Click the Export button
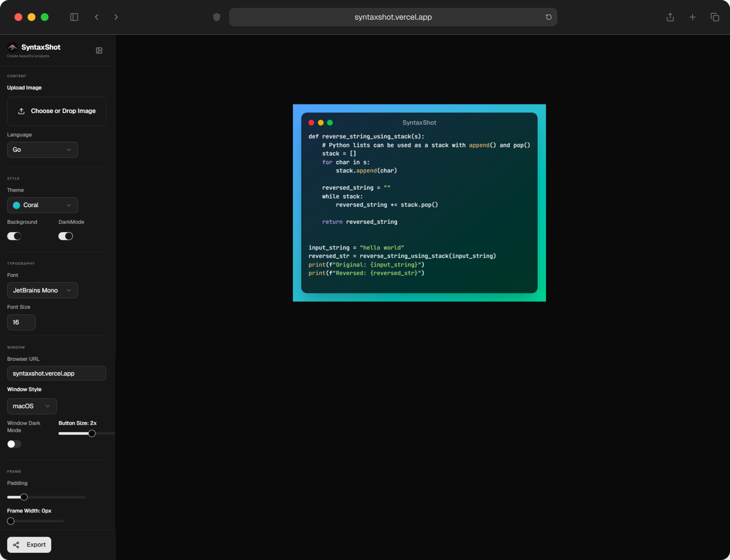 (29, 544)
